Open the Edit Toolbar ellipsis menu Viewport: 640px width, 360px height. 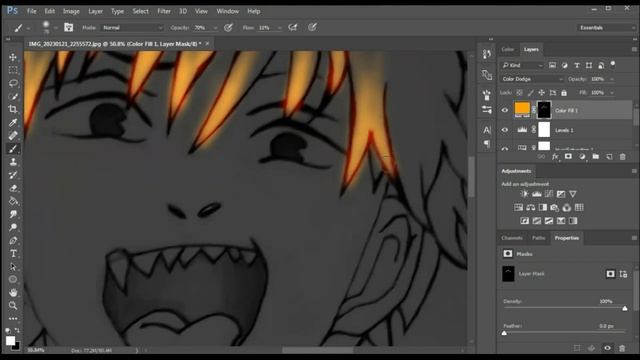[13, 318]
